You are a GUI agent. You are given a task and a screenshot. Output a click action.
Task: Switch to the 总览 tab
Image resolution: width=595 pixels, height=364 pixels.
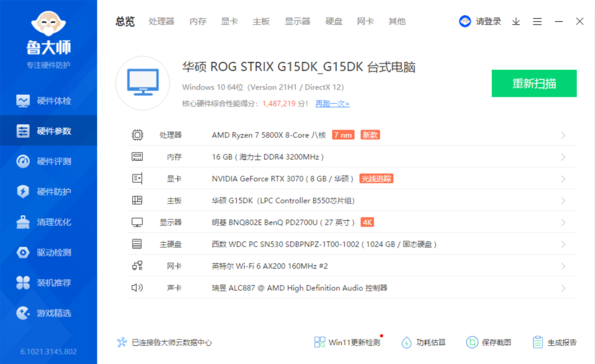click(125, 21)
